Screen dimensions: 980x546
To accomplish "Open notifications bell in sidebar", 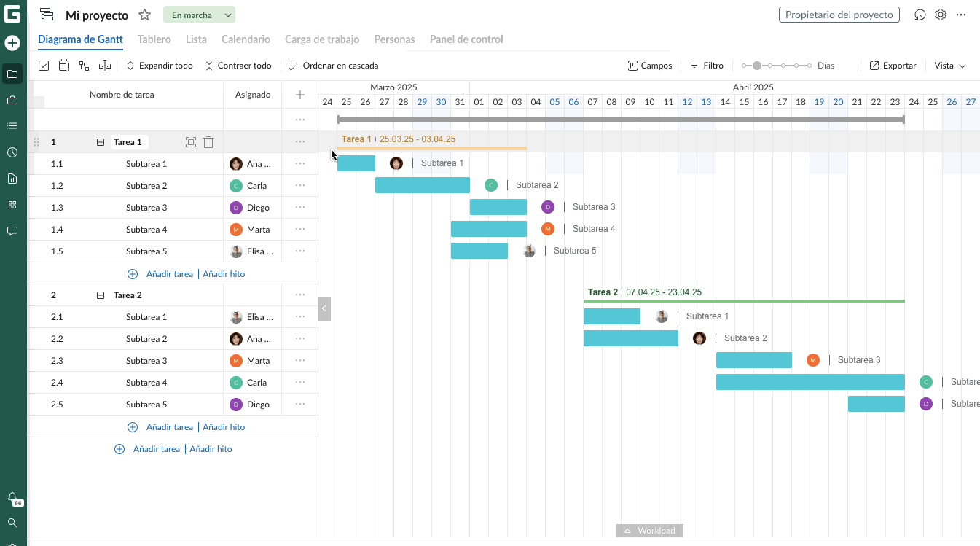I will click(x=12, y=497).
